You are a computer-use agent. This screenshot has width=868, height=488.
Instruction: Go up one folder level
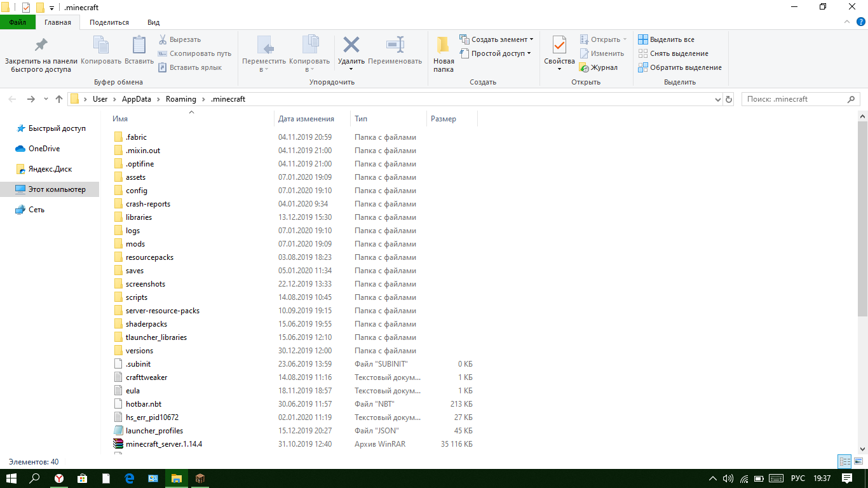[59, 99]
